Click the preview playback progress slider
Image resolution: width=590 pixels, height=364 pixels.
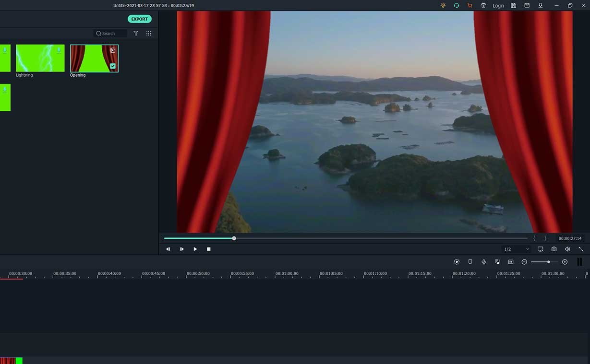pyautogui.click(x=346, y=238)
